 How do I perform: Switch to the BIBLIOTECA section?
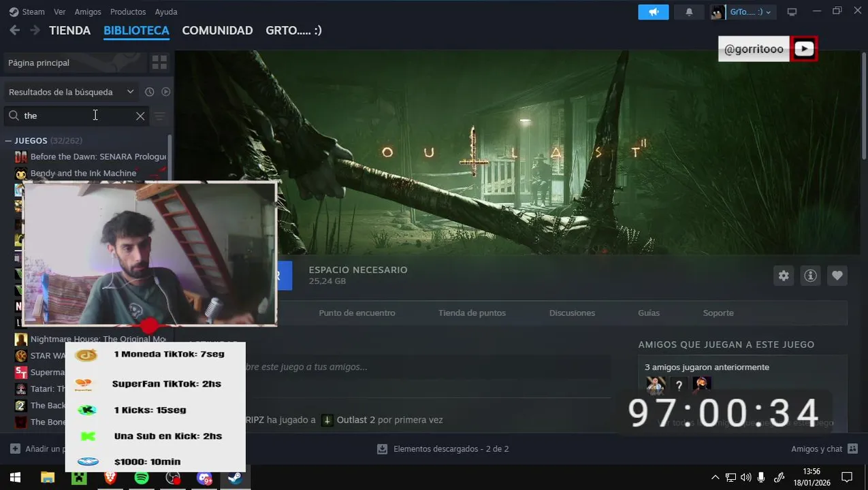click(136, 31)
